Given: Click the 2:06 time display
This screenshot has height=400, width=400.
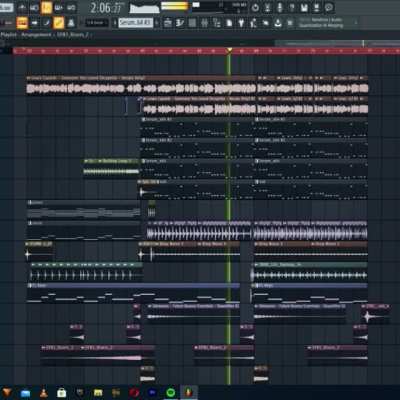Looking at the screenshot, I should point(106,8).
